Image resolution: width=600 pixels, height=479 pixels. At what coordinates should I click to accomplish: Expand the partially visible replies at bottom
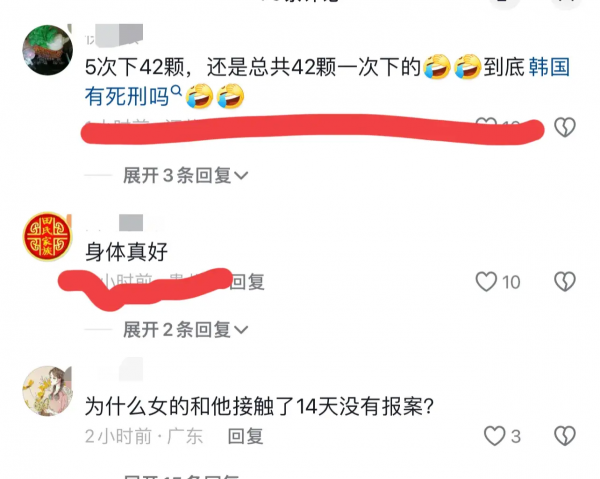(x=182, y=476)
